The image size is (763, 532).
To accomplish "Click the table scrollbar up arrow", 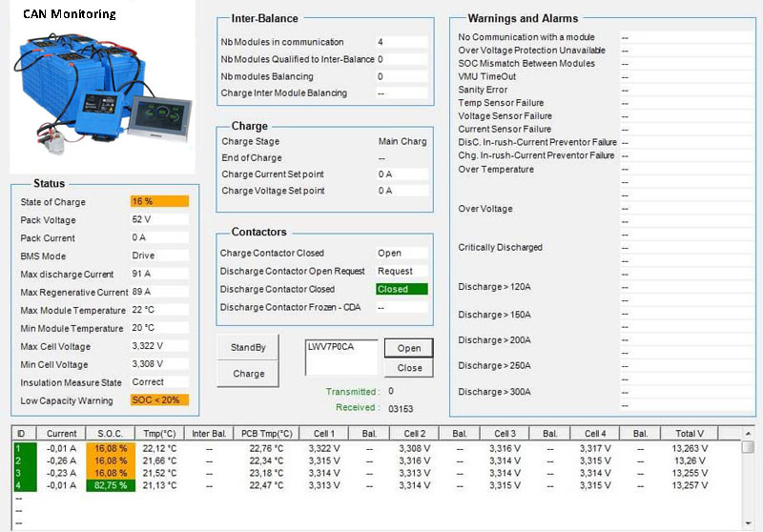I will point(748,433).
